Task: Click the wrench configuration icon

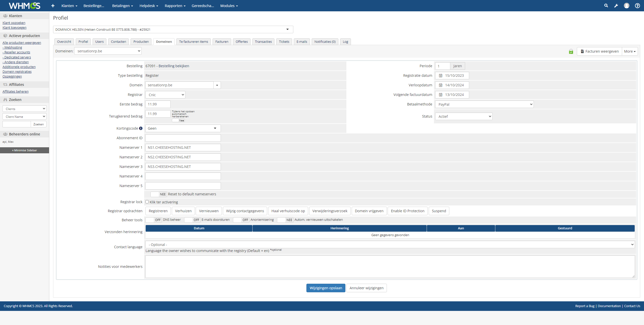Action: coord(616,6)
